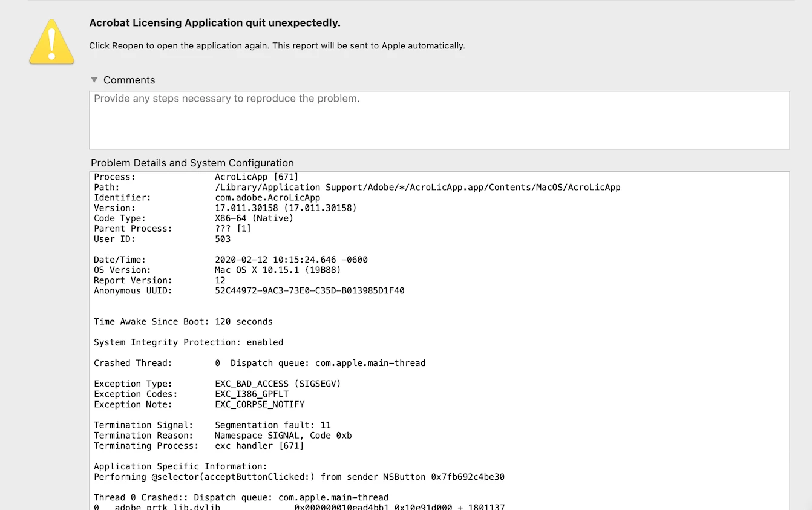This screenshot has height=510, width=812.
Task: Click the 'Application Specific Information:' line
Action: [x=180, y=466]
